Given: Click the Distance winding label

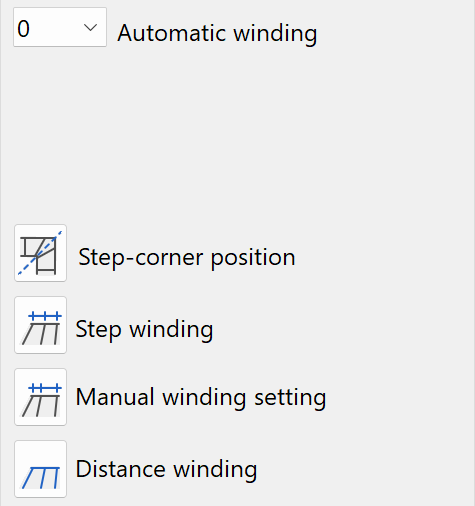Looking at the screenshot, I should click(166, 469).
